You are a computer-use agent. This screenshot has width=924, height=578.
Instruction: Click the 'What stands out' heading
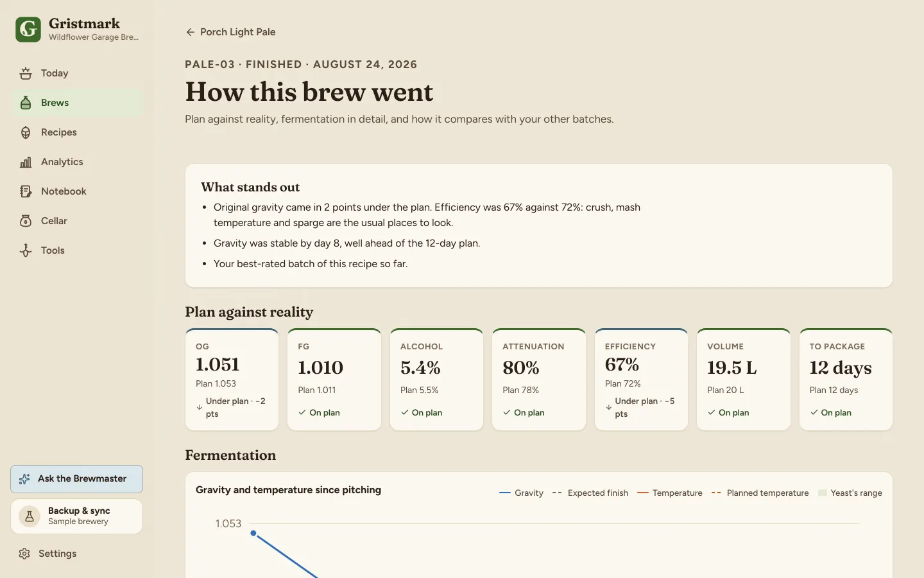tap(250, 187)
